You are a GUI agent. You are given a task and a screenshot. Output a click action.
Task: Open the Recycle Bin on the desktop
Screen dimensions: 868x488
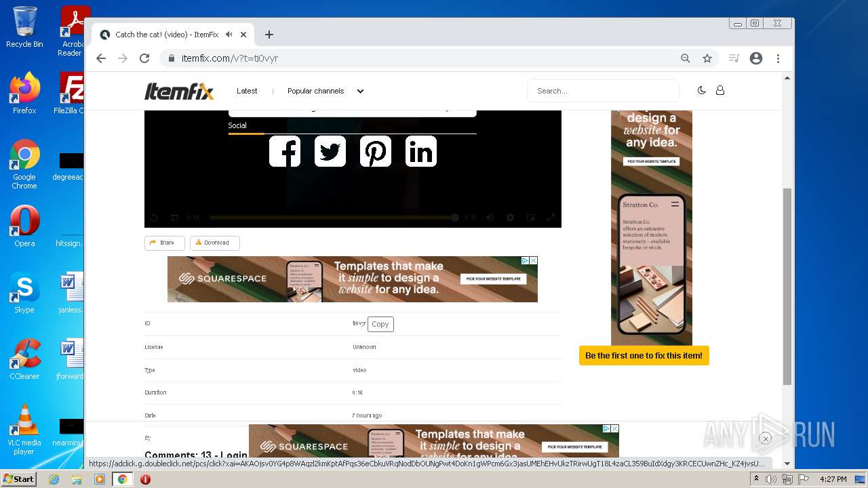click(24, 28)
